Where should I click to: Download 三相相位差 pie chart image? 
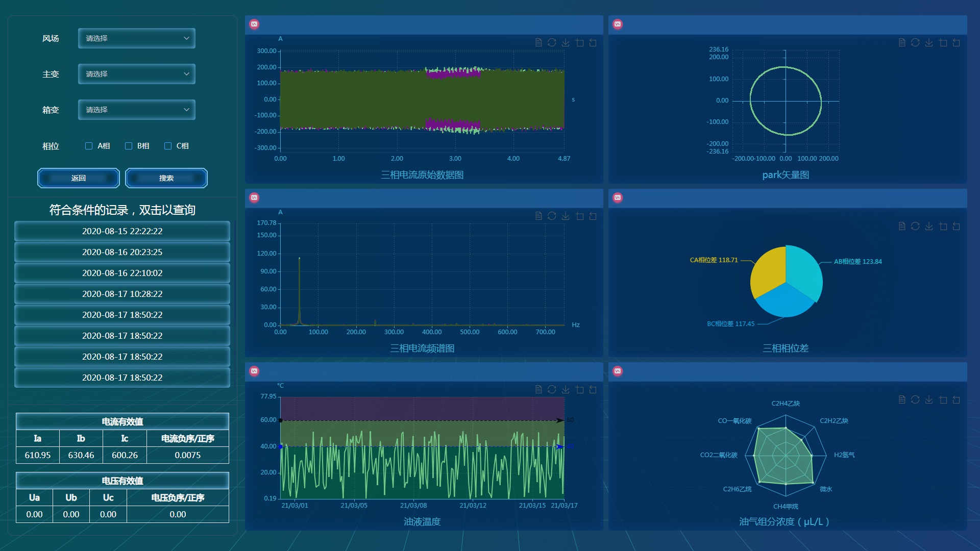coord(929,227)
